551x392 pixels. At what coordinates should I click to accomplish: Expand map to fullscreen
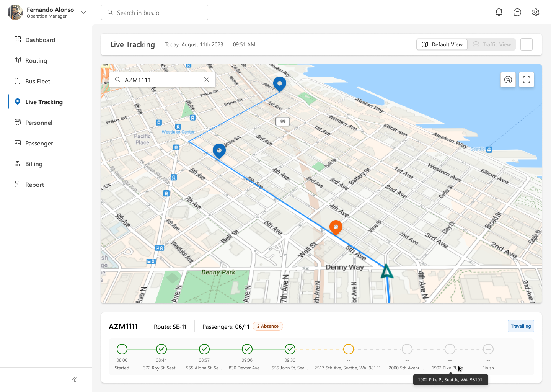pos(526,80)
